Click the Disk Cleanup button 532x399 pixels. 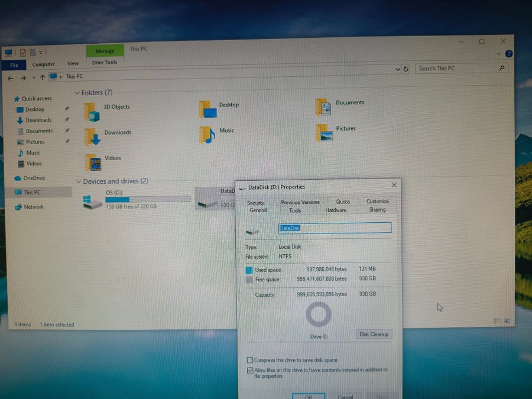coord(374,335)
